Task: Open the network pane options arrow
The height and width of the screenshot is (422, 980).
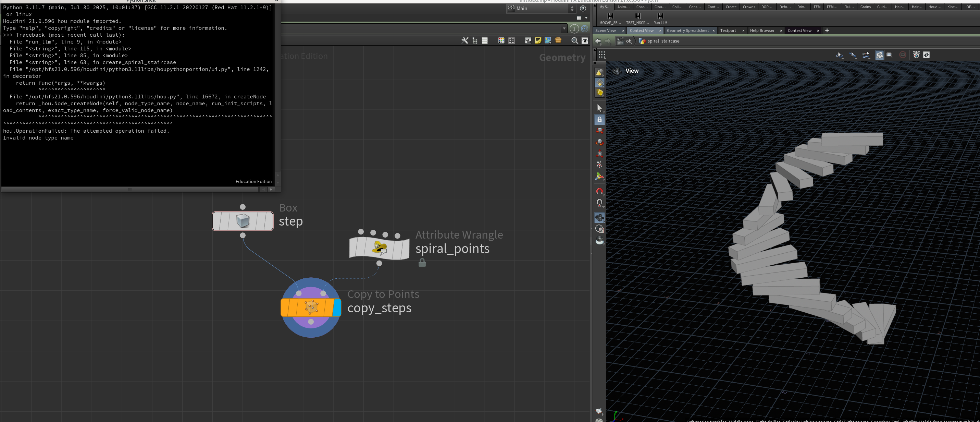Action: point(586,18)
